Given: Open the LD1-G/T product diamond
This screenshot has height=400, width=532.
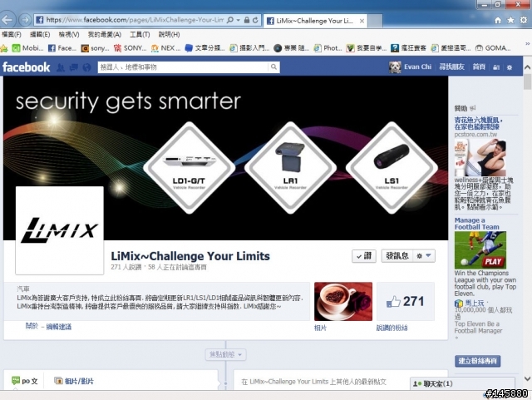Looking at the screenshot, I should click(x=190, y=168).
